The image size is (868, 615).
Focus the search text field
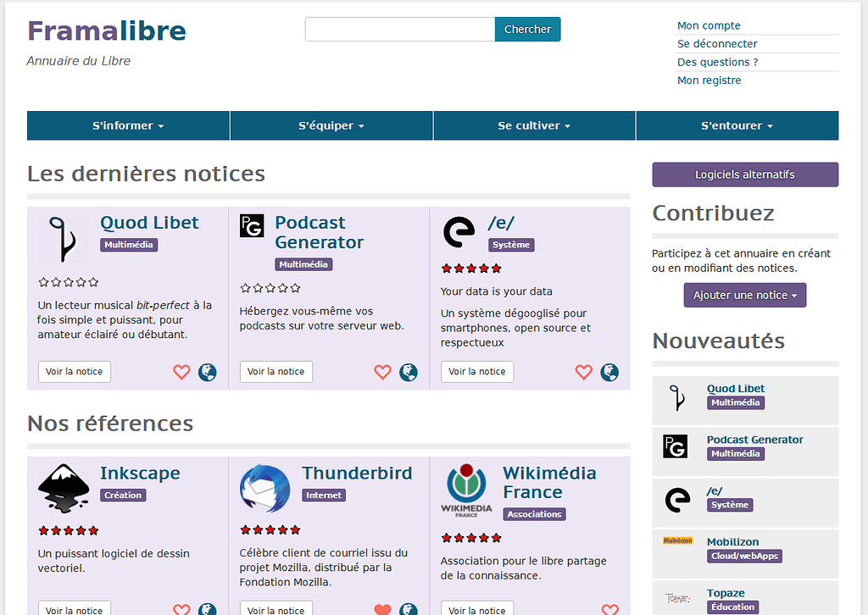(x=399, y=29)
